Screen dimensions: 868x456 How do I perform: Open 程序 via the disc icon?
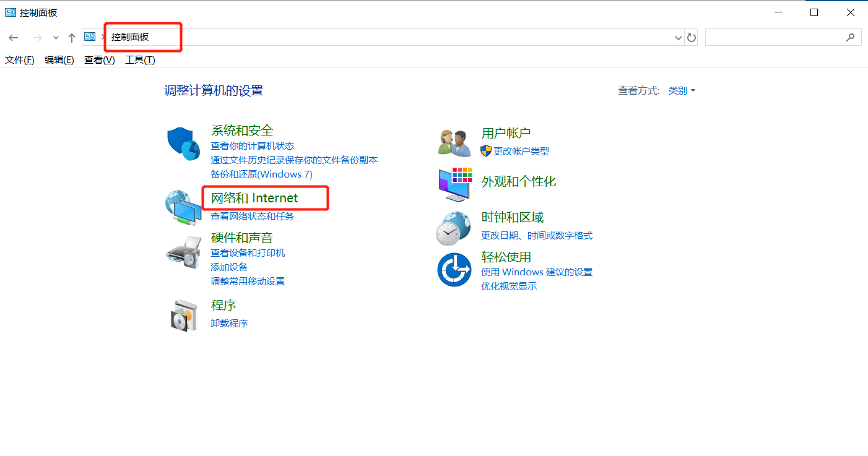click(183, 314)
